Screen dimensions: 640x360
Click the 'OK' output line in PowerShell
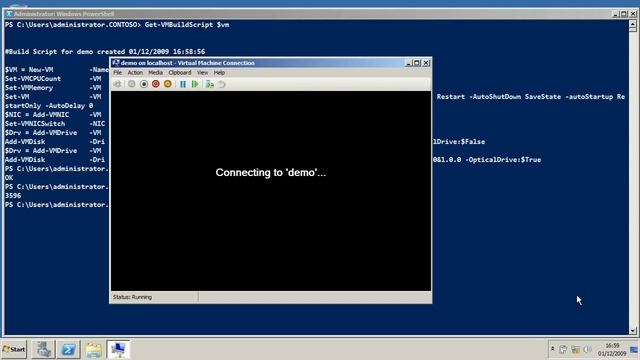click(9, 178)
